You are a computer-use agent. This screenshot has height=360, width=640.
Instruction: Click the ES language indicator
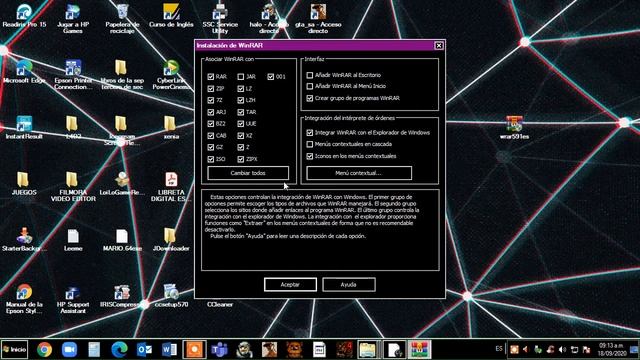click(499, 349)
